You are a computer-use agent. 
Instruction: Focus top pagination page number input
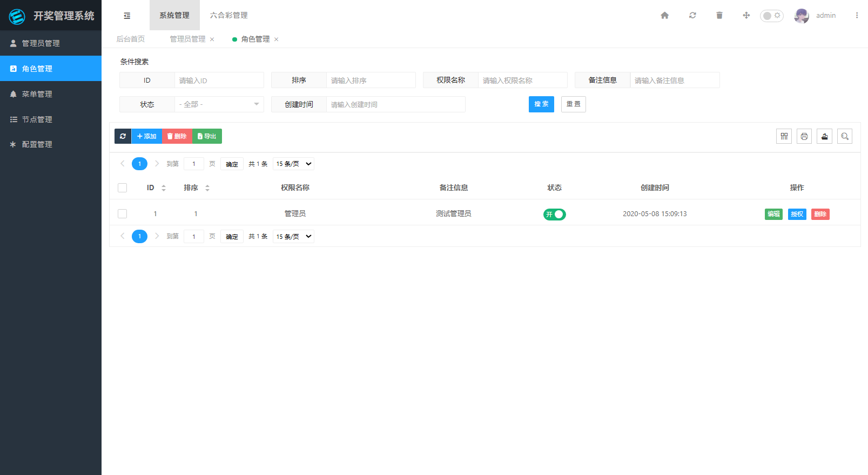pyautogui.click(x=194, y=164)
